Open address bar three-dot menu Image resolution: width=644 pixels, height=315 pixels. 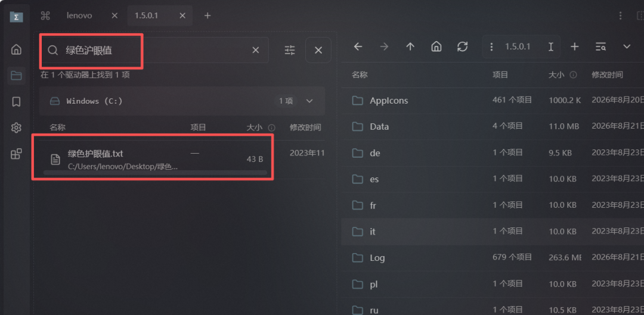(x=491, y=47)
